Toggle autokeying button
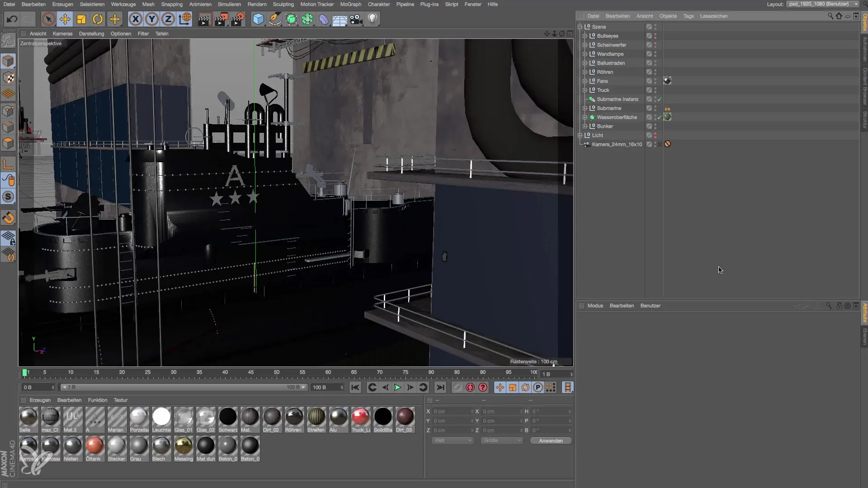Image resolution: width=868 pixels, height=488 pixels. [x=470, y=387]
